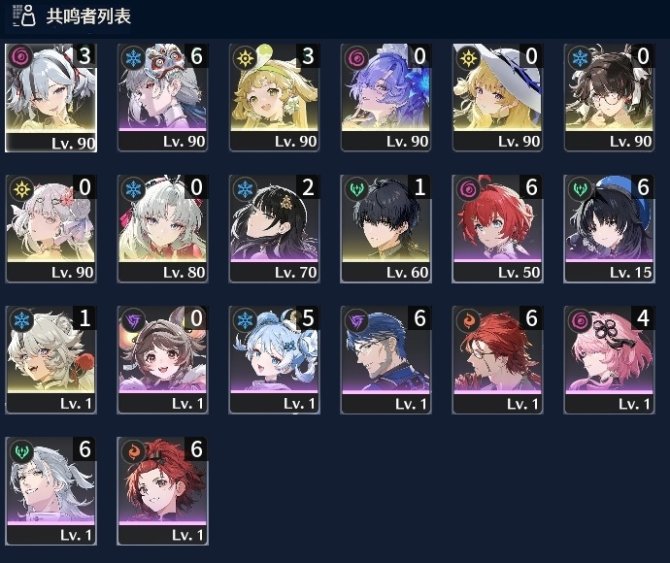
Task: Click the electro icon on blue-haired bearded man
Action: pyautogui.click(x=357, y=320)
